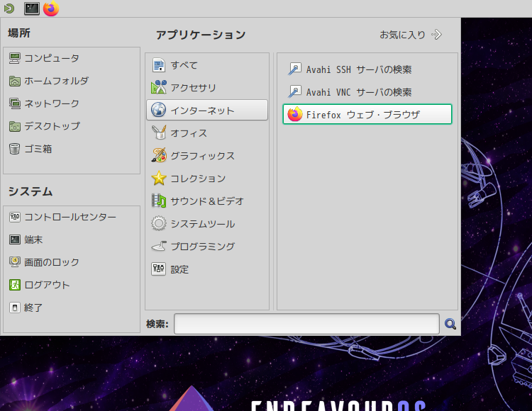The height and width of the screenshot is (411, 532).
Task: Click the コレクション star icon
Action: pos(159,179)
